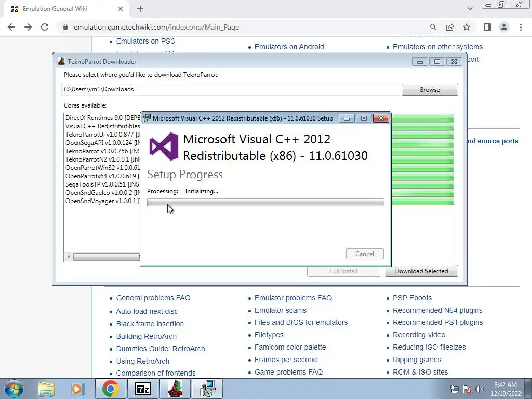Screen dimensions: 532x399
Task: Click Download Selected button
Action: click(421, 271)
